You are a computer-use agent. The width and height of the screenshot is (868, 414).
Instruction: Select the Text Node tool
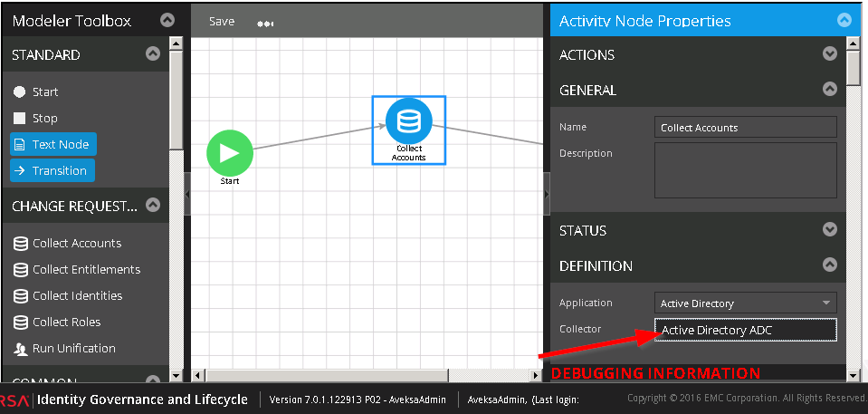(53, 144)
